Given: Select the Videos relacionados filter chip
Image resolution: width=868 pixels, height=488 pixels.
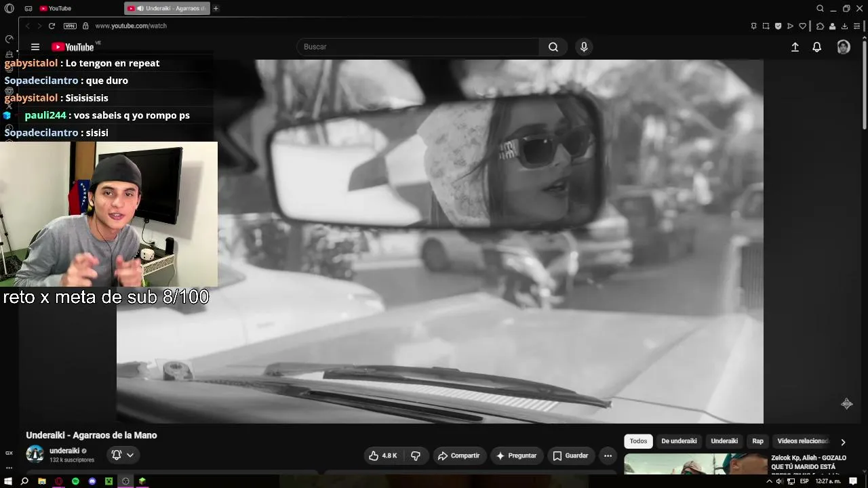Looking at the screenshot, I should point(803,441).
